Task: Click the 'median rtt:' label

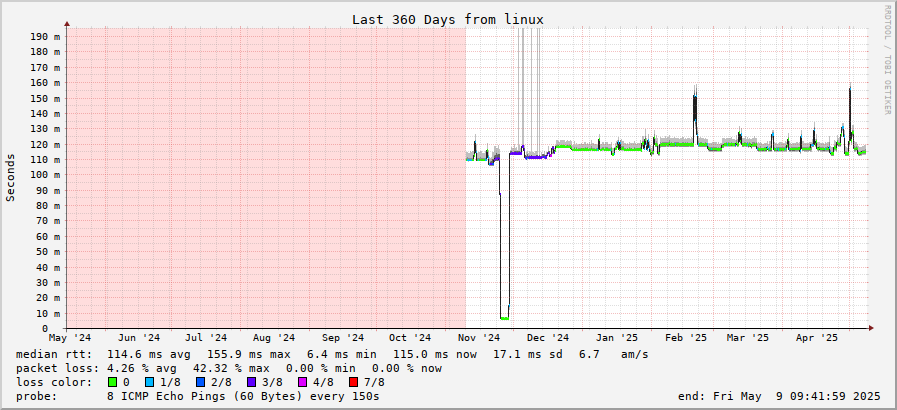Action: point(55,355)
